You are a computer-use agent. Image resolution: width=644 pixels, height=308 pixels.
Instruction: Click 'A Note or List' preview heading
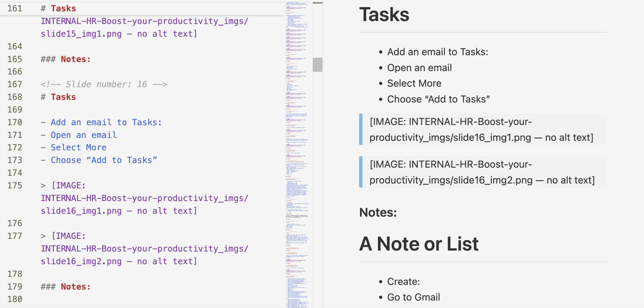click(419, 244)
